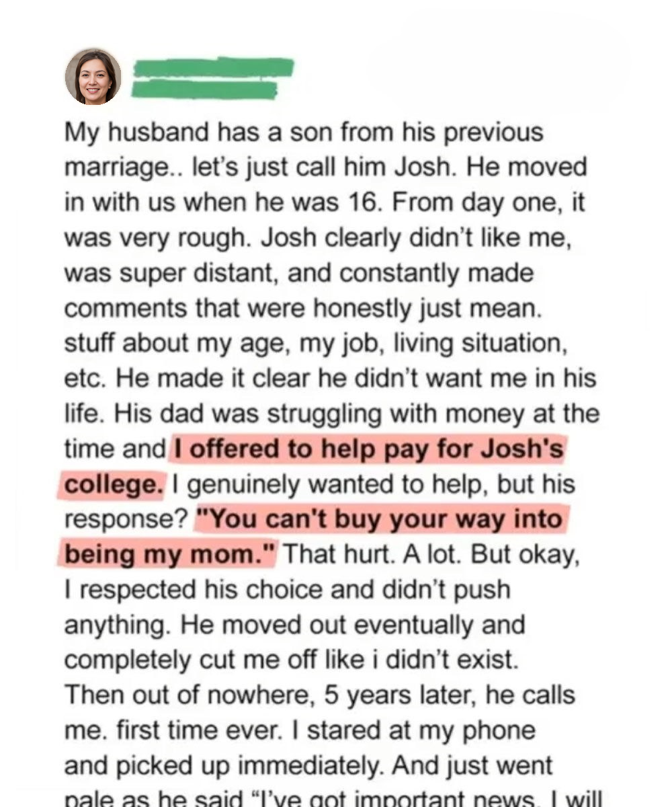Click the poster's profile photo avatar
This screenshot has width=672, height=807.
pos(93,77)
